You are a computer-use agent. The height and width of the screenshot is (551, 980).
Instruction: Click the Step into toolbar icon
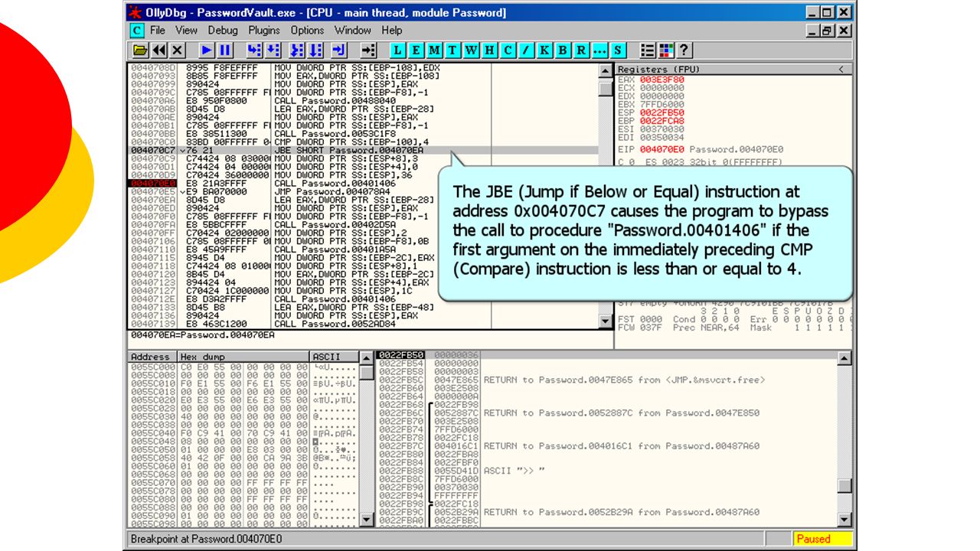[x=254, y=51]
